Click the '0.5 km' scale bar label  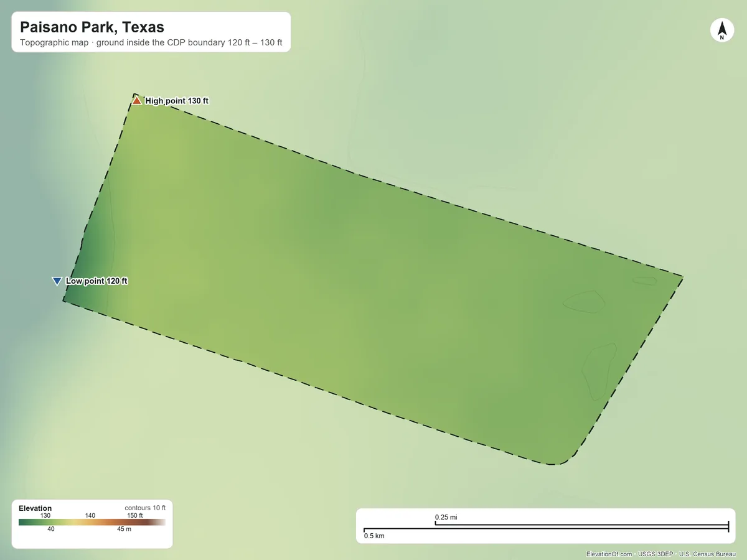tap(374, 536)
